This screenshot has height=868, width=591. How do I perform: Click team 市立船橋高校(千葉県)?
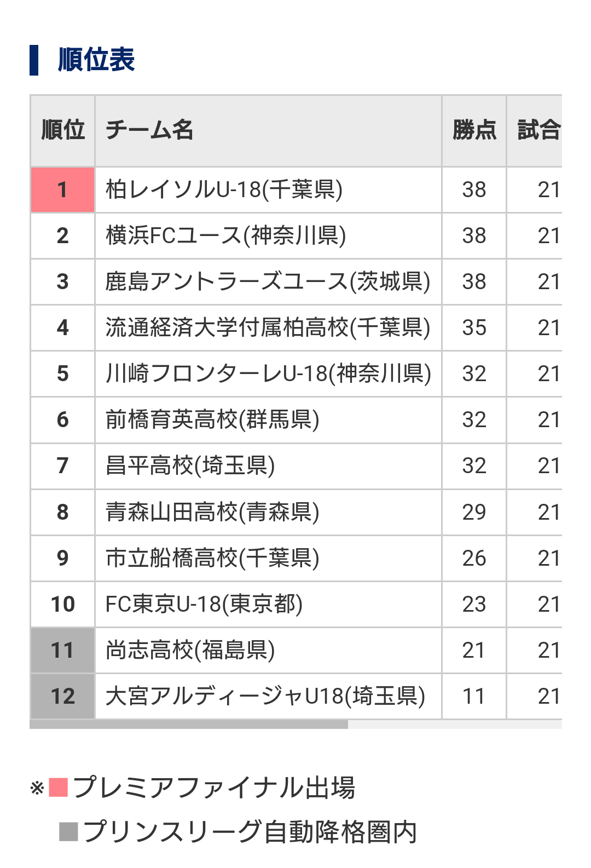[212, 557]
